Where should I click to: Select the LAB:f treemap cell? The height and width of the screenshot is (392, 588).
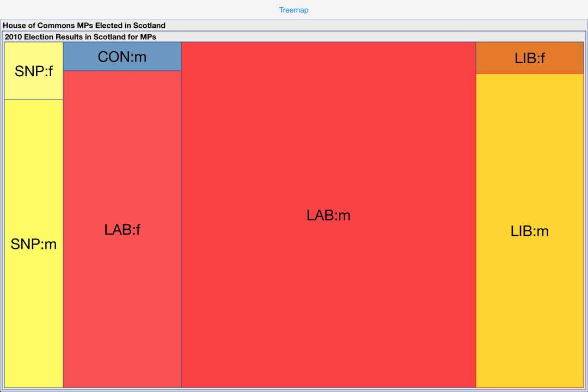[x=122, y=229]
